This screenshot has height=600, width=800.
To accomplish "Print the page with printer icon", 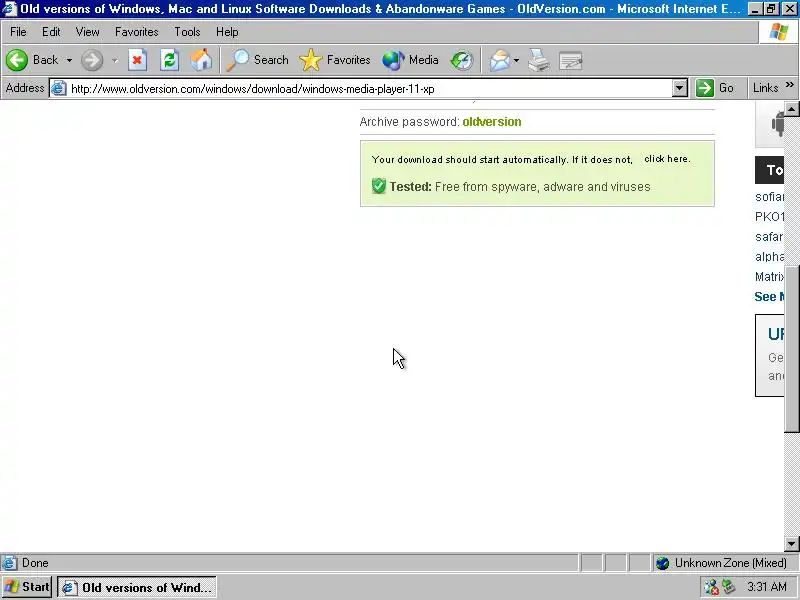I will (539, 60).
